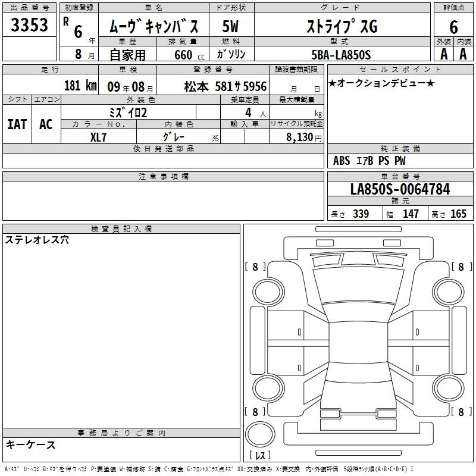Click the ステレオレス穴 inspector note
476x476 pixels.
pos(37,240)
